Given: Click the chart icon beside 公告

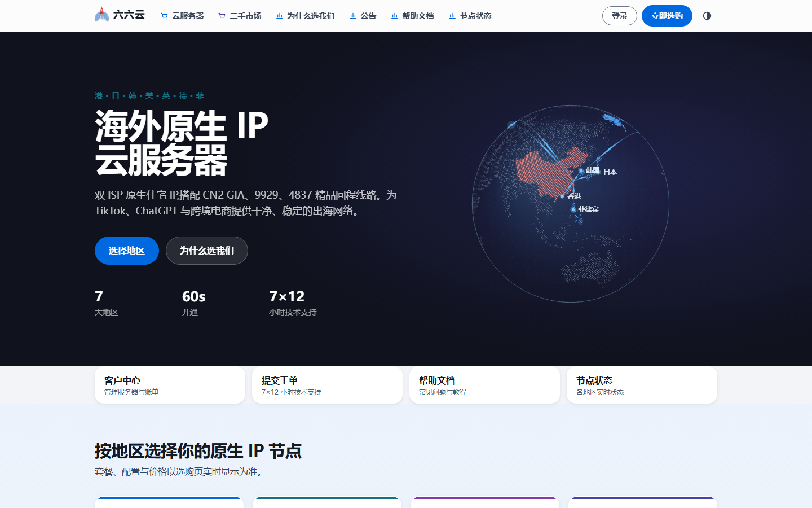Looking at the screenshot, I should tap(353, 16).
